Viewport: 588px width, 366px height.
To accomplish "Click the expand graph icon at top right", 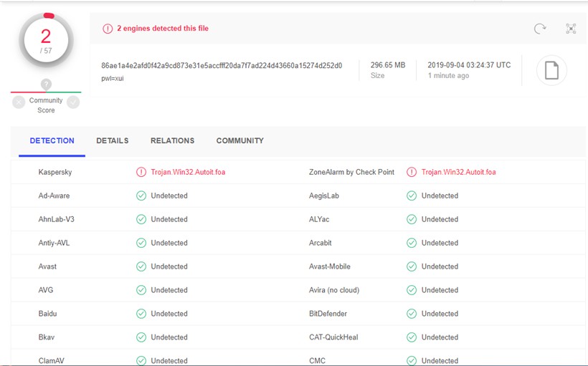I will pos(571,29).
